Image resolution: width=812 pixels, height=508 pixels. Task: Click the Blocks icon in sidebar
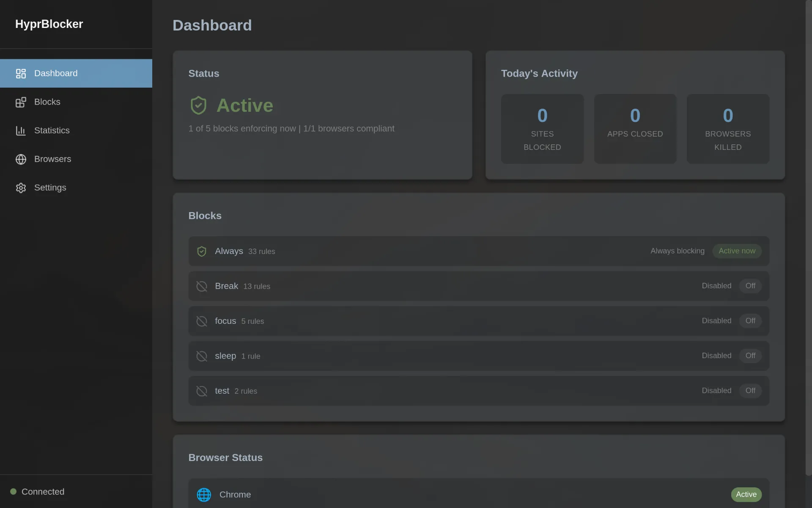point(21,102)
